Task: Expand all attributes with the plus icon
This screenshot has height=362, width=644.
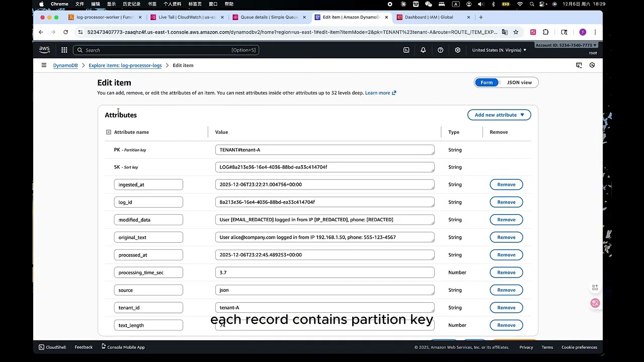Action: pos(108,132)
